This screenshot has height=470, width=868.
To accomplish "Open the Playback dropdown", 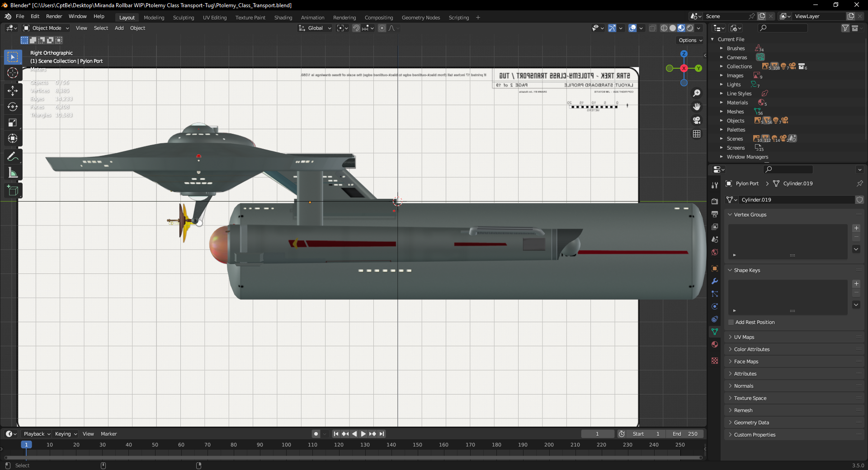I will pyautogui.click(x=37, y=434).
